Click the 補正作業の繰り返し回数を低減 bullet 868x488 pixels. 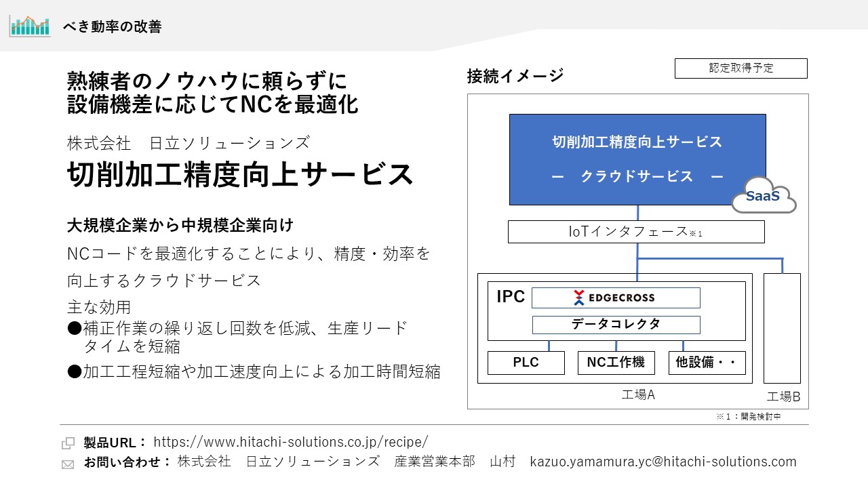coord(237,337)
